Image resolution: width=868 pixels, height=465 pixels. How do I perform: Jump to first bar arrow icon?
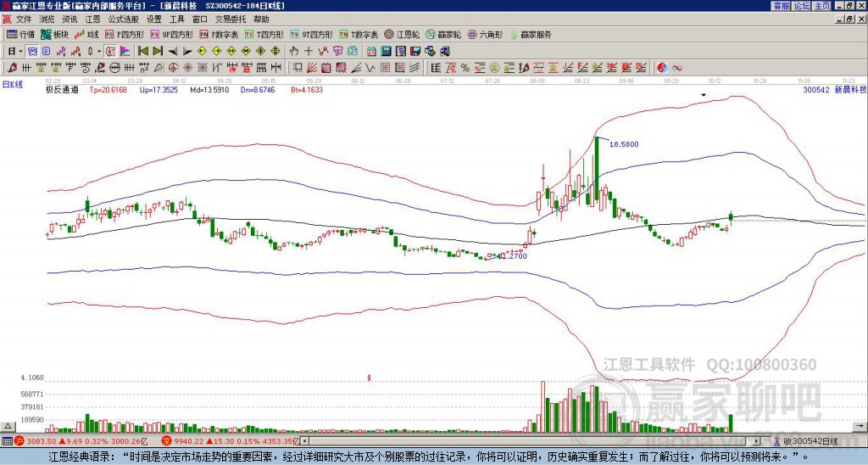point(142,51)
